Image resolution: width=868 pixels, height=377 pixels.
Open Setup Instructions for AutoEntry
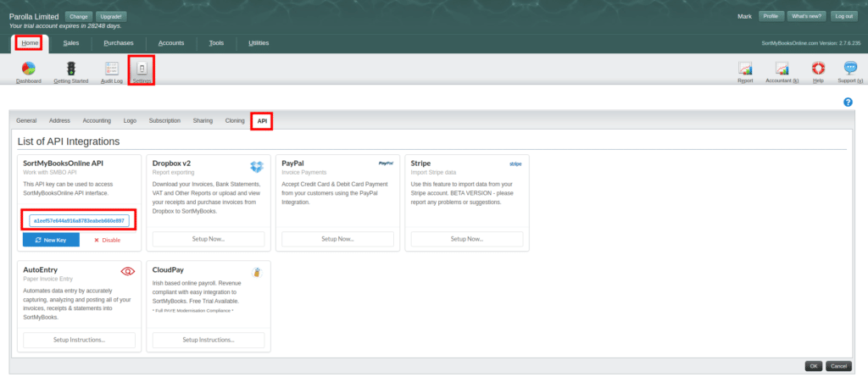click(79, 340)
